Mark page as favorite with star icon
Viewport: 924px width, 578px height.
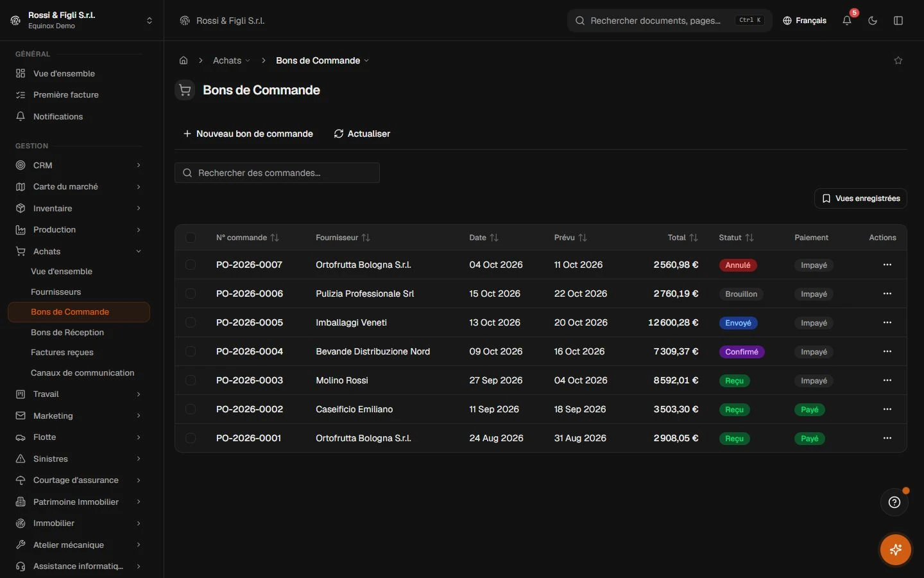898,60
